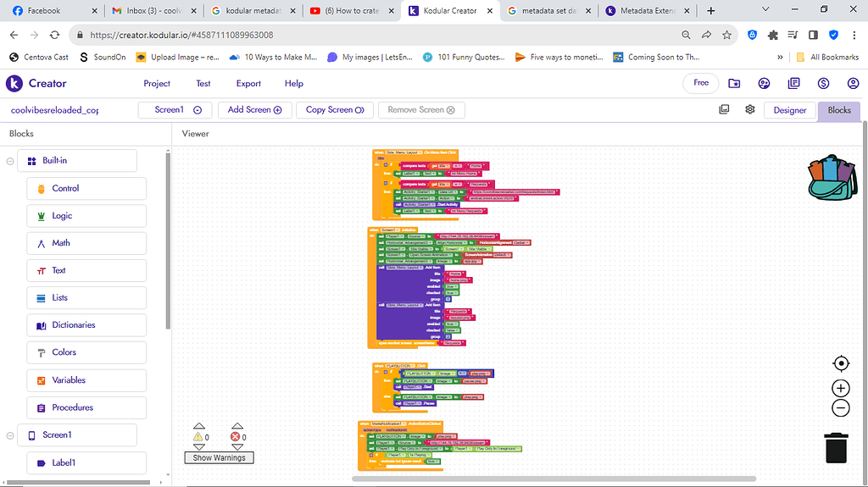Zoom out with the minus icon
Image resolution: width=868 pixels, height=487 pixels.
(841, 408)
